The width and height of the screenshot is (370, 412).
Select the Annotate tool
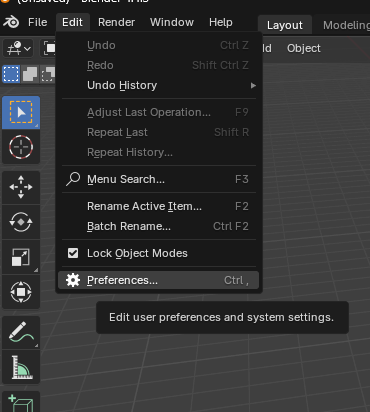[x=21, y=332]
